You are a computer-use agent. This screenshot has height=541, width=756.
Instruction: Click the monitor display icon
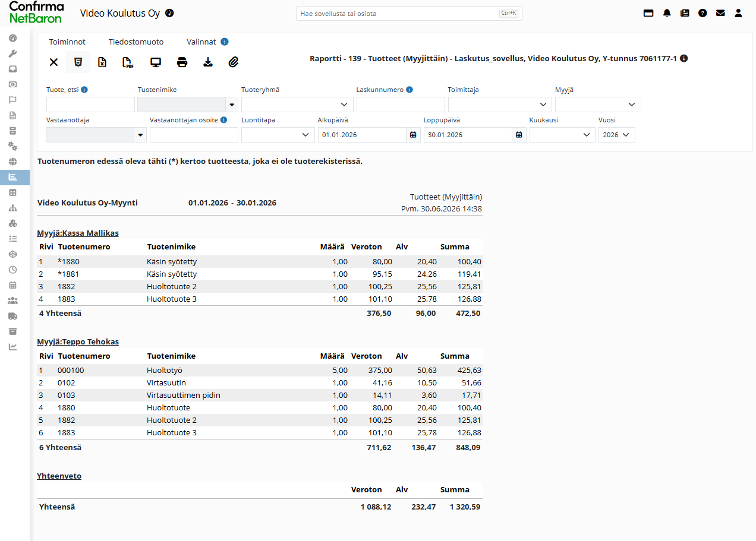pyautogui.click(x=156, y=62)
